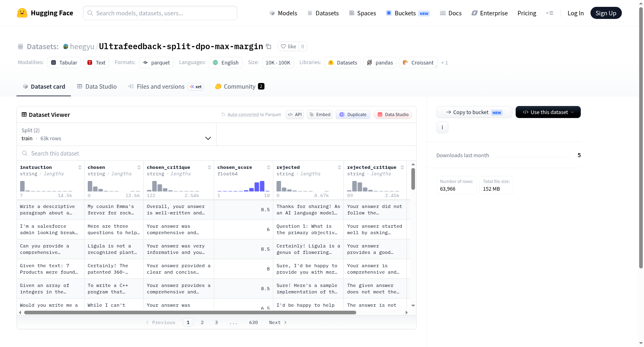Screen dimensions: 644x347
Task: Open the Split train dropdown
Action: click(117, 134)
